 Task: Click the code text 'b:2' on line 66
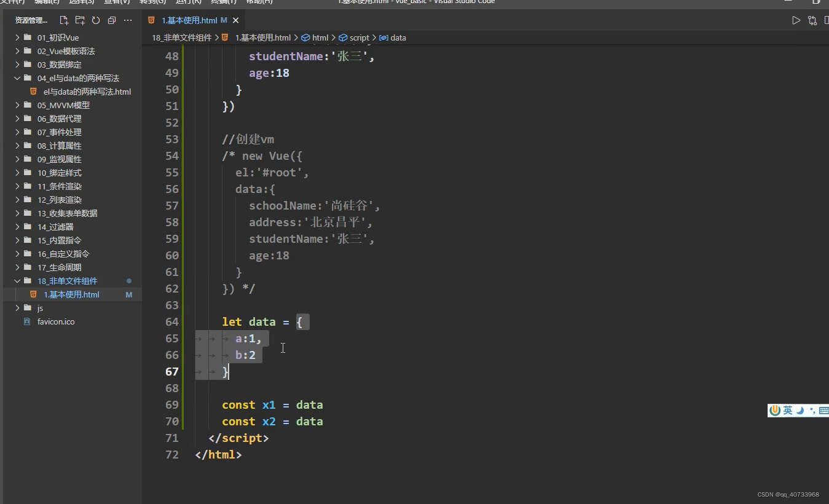point(245,355)
